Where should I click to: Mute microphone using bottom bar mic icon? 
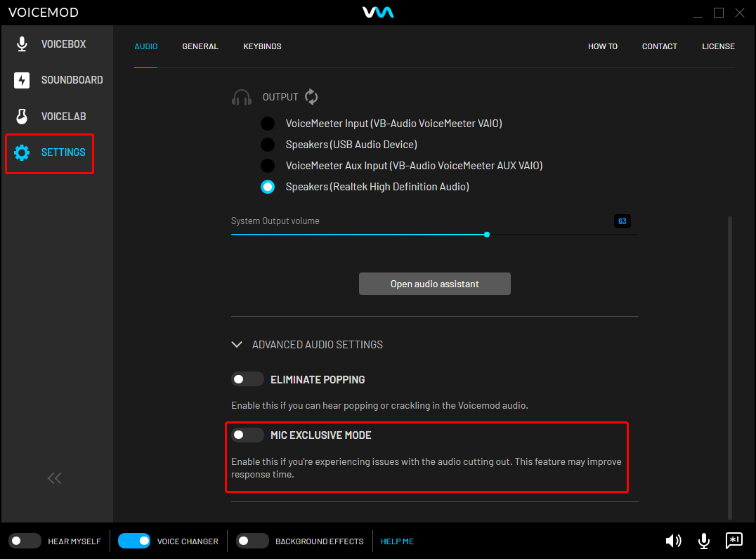coord(704,541)
